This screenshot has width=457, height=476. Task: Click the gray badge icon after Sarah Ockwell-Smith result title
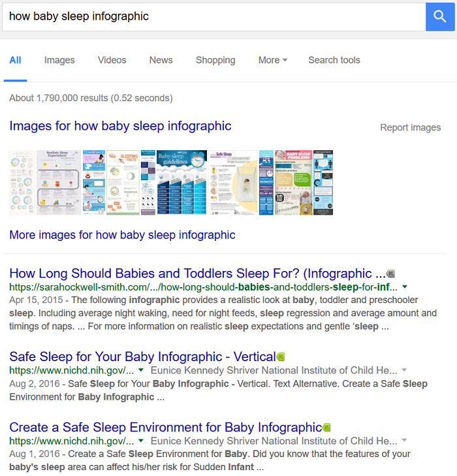[390, 274]
